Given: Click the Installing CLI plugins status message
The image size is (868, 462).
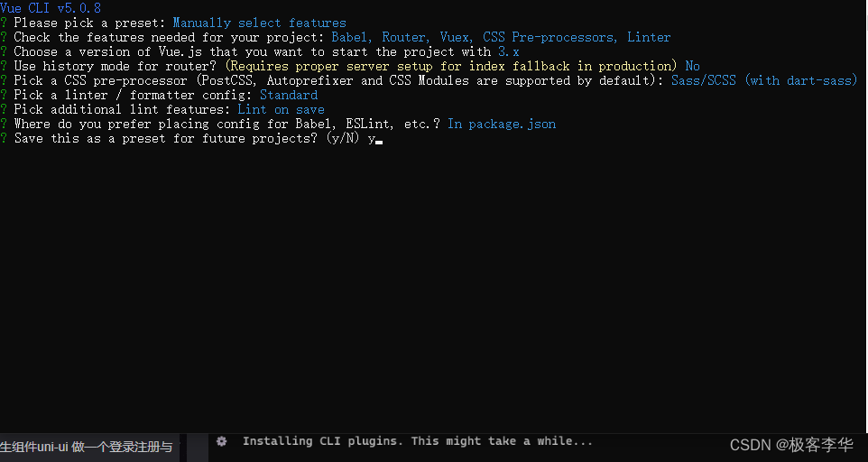Looking at the screenshot, I should [x=418, y=441].
